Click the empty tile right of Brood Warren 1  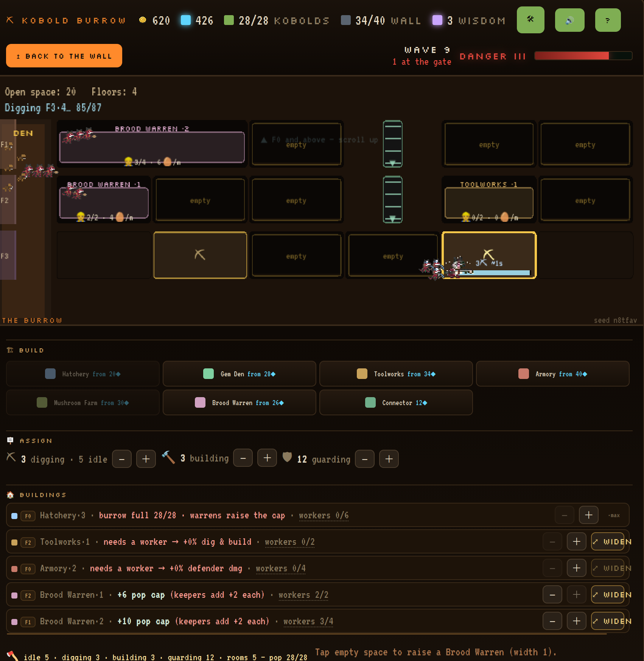pos(200,200)
